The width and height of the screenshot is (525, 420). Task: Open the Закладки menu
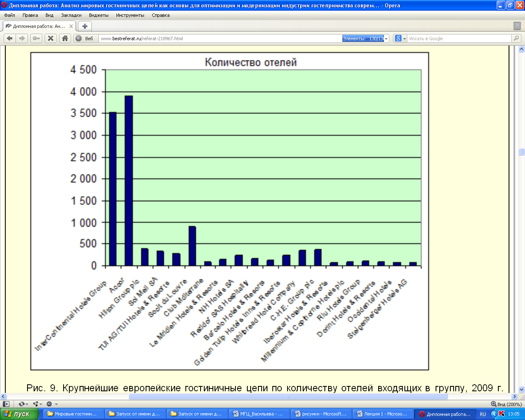click(x=71, y=15)
